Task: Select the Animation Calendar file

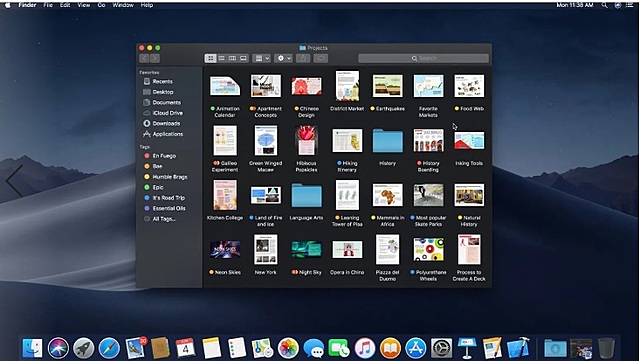Action: (x=225, y=86)
